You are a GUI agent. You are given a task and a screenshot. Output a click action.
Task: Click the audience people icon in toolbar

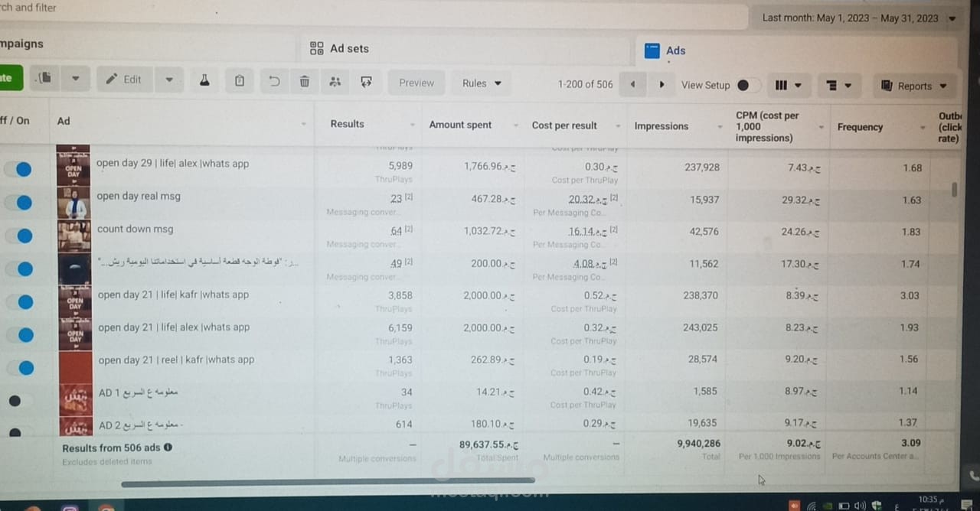(x=335, y=82)
